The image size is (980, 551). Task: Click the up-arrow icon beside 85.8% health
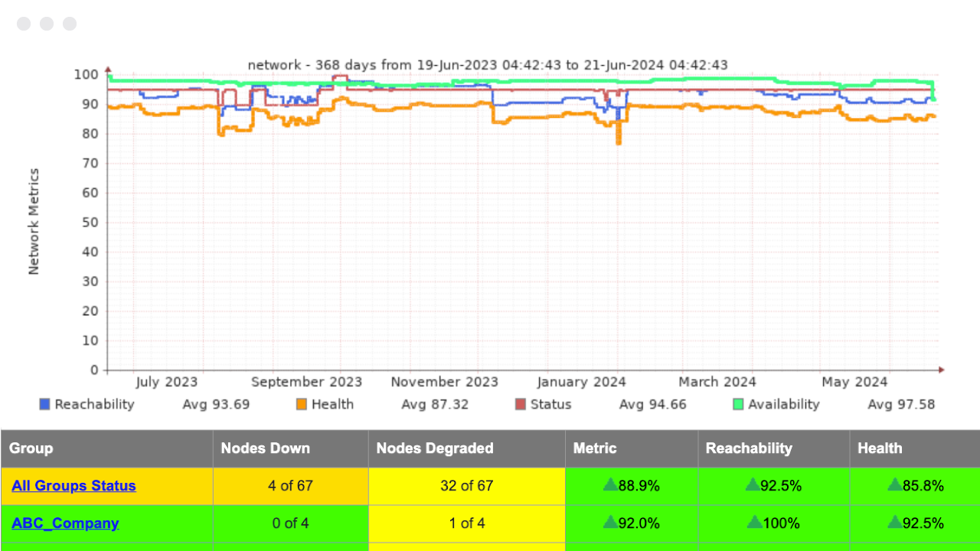tap(895, 484)
